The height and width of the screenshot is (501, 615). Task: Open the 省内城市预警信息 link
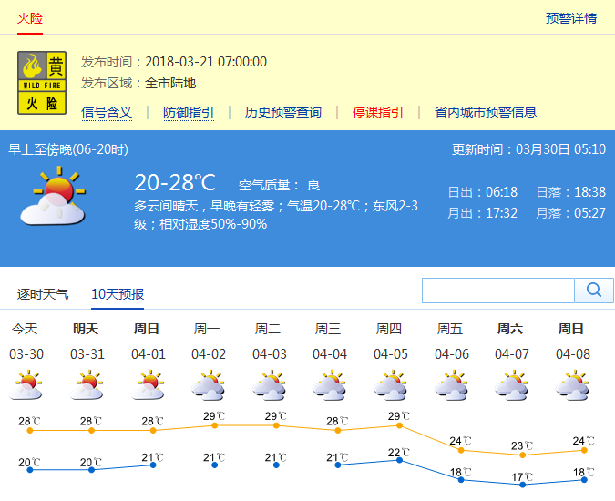click(x=485, y=112)
